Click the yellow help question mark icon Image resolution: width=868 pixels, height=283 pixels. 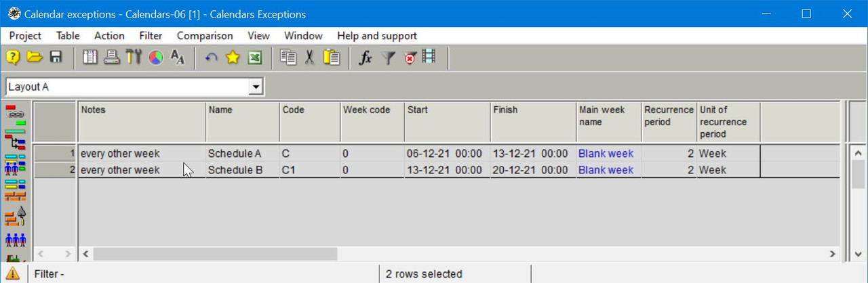pos(13,58)
